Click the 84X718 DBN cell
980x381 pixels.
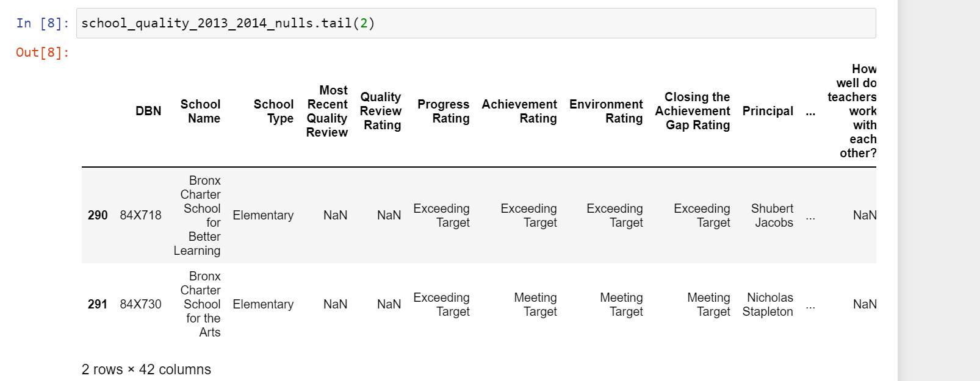point(141,215)
